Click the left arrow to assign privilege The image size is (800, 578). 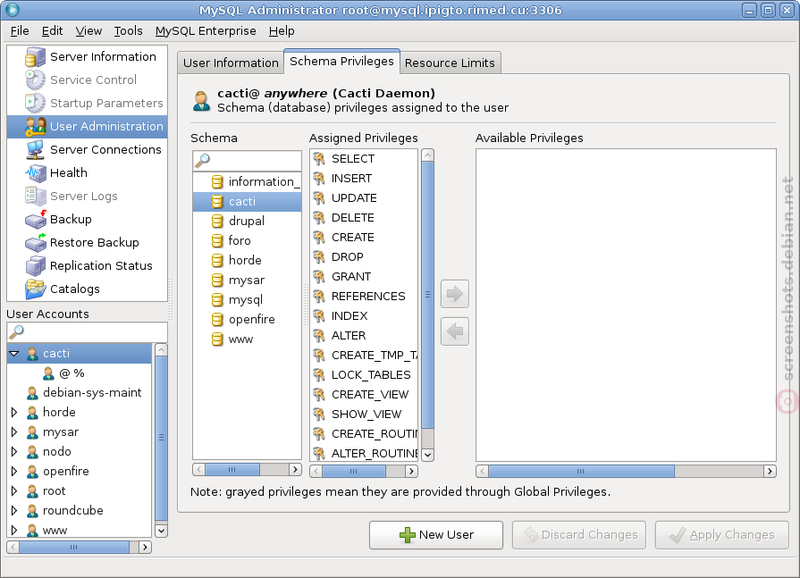tap(455, 332)
